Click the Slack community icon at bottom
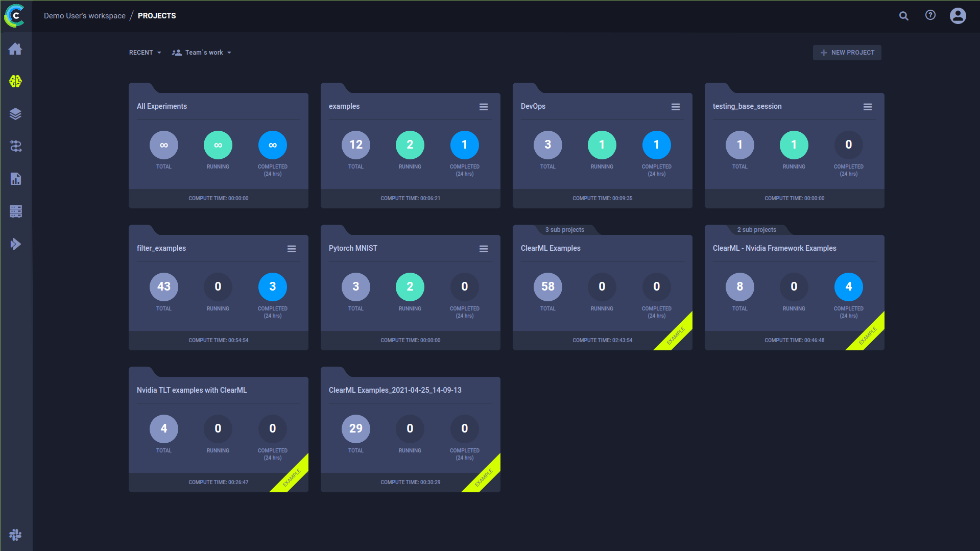 (x=15, y=535)
